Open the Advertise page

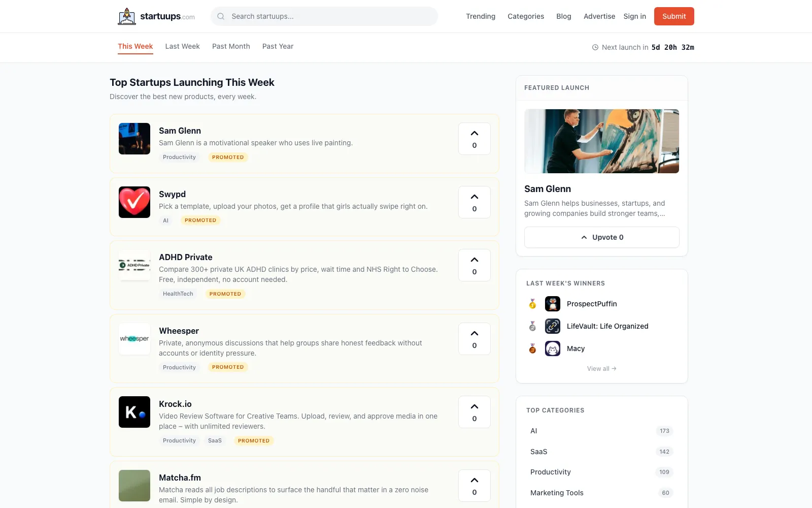point(599,16)
